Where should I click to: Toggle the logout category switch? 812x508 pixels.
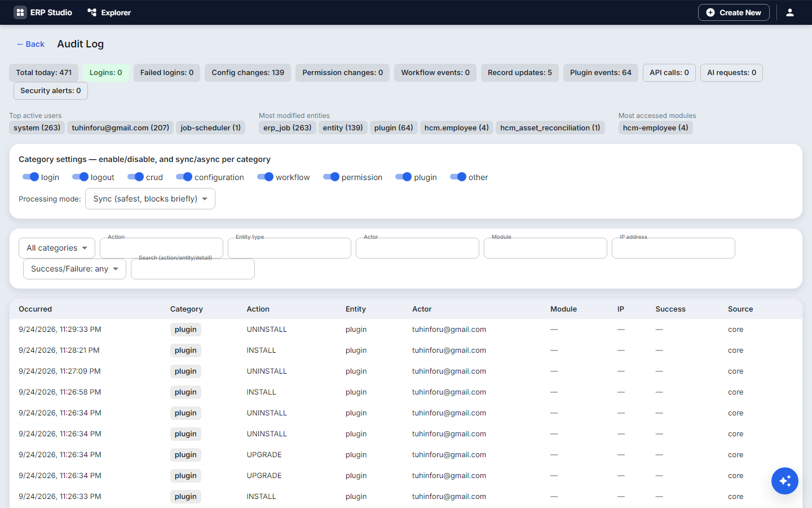click(x=81, y=177)
